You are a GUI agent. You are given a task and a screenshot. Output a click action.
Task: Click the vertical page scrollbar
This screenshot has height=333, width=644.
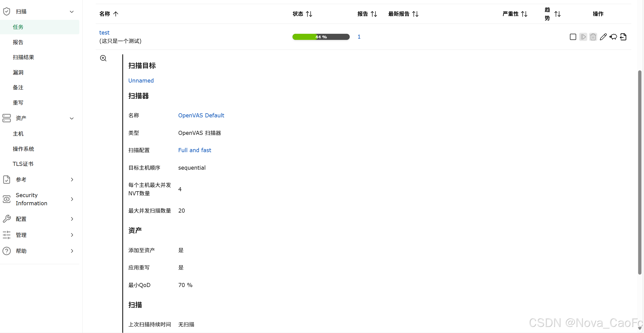640,173
